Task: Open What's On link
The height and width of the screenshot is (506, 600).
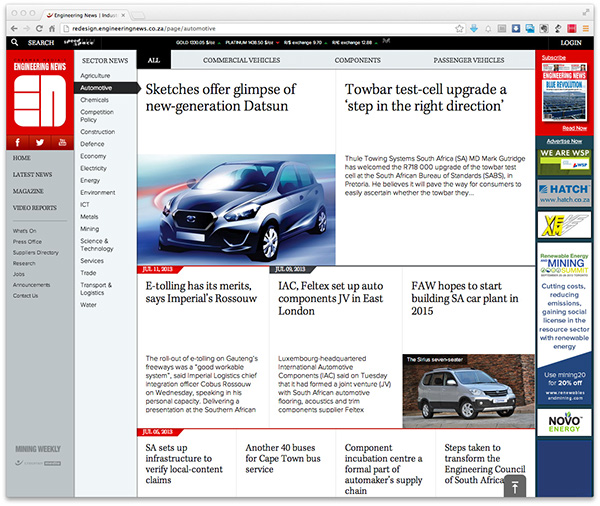Action: 24,231
